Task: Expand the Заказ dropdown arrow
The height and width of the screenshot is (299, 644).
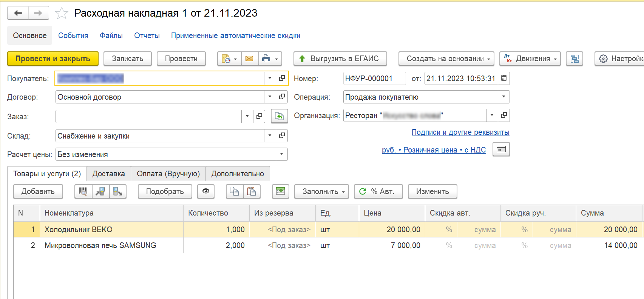Action: [247, 116]
